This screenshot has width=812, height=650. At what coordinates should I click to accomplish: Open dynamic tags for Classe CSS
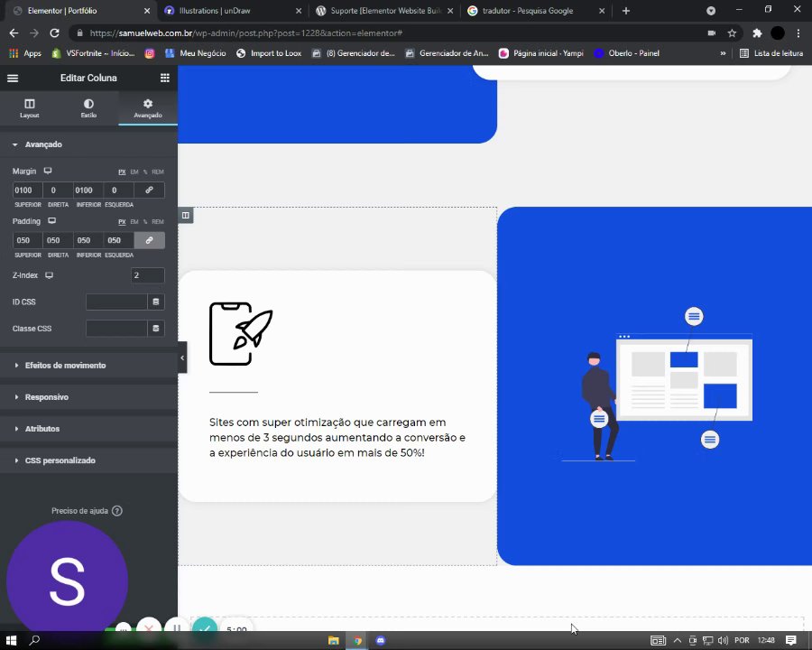156,329
